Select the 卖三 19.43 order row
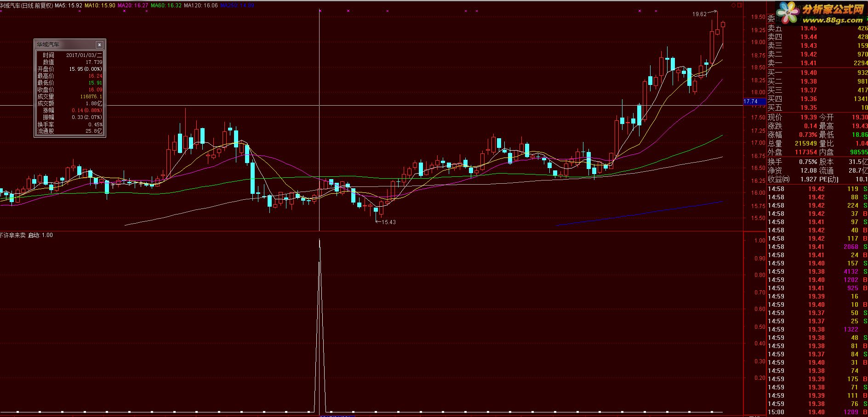Screen dimensions: 868x417 tap(817, 45)
